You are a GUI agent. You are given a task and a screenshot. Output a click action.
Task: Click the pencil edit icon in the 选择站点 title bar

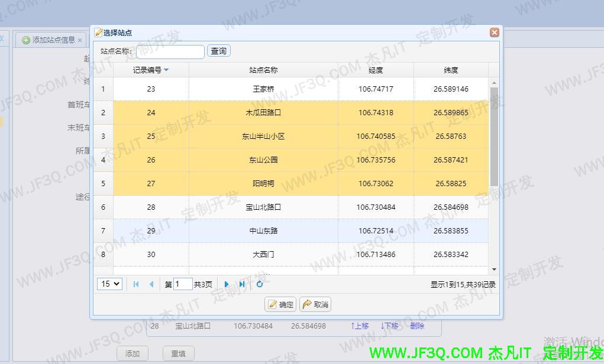coord(99,32)
